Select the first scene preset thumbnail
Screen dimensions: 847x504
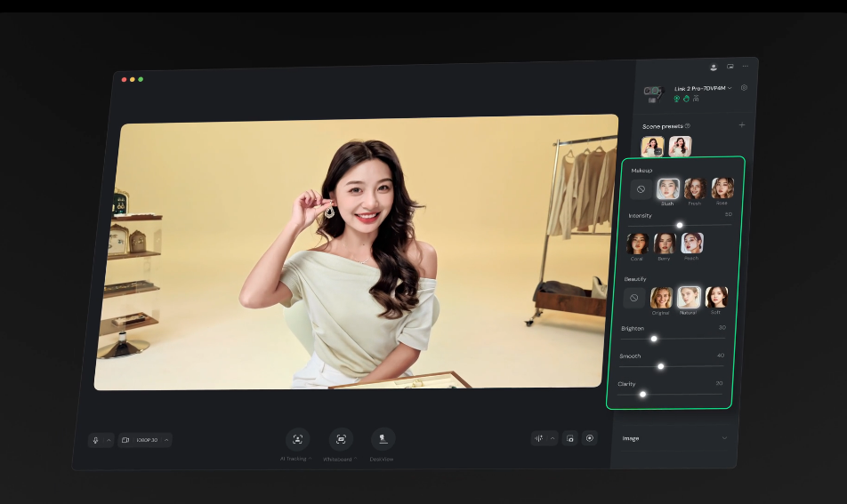coord(652,146)
